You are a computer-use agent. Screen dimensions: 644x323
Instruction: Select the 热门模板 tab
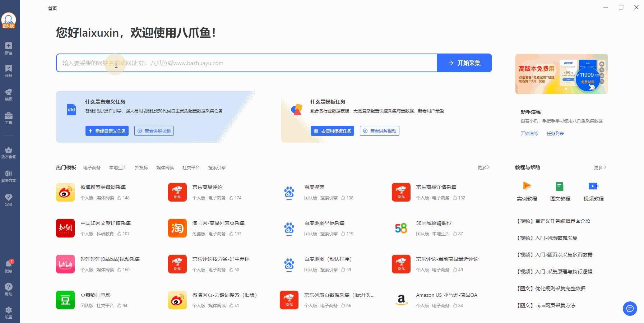click(66, 167)
